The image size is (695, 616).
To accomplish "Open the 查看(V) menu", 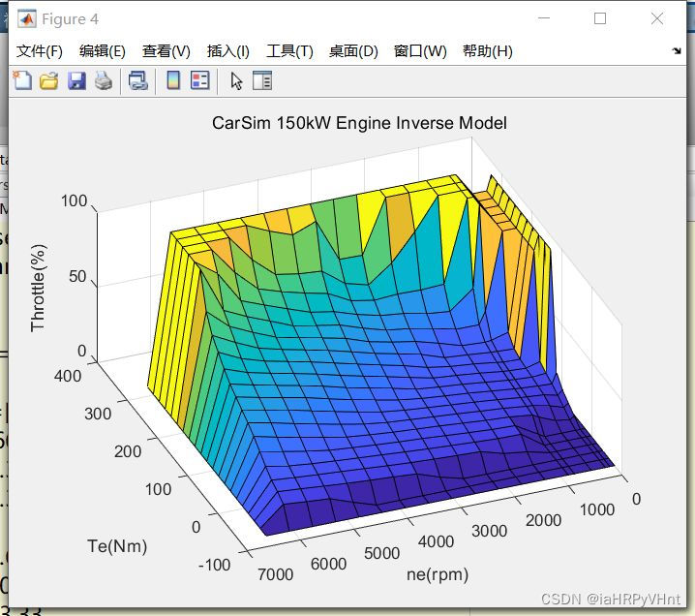I will pos(166,51).
